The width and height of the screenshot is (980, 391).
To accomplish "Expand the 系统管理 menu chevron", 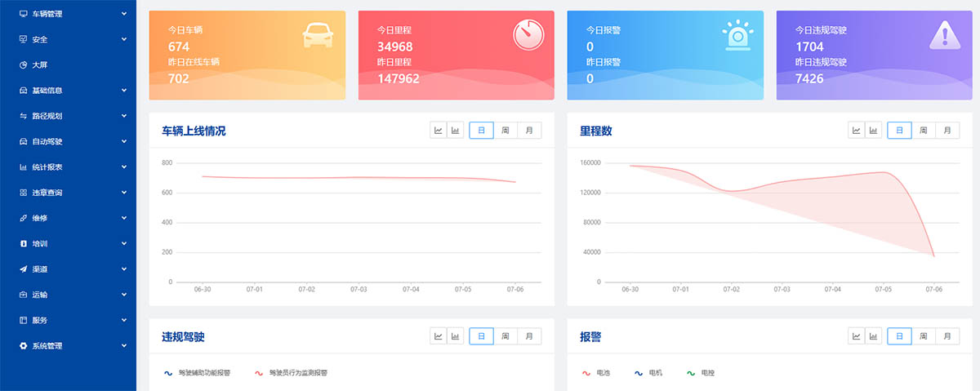I will point(123,345).
